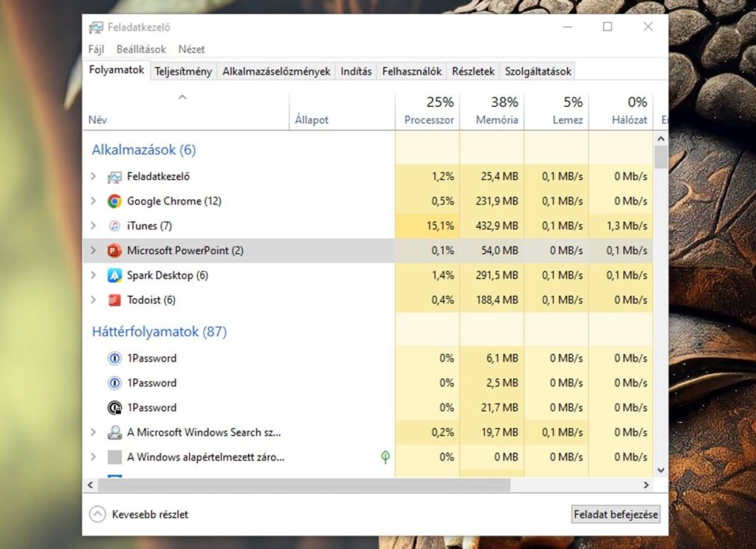The image size is (756, 549).
Task: Click the green leaf suspended status icon
Action: pos(385,457)
